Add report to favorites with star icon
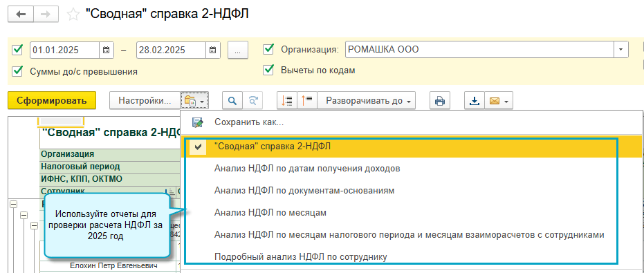The image size is (644, 273). click(x=73, y=15)
